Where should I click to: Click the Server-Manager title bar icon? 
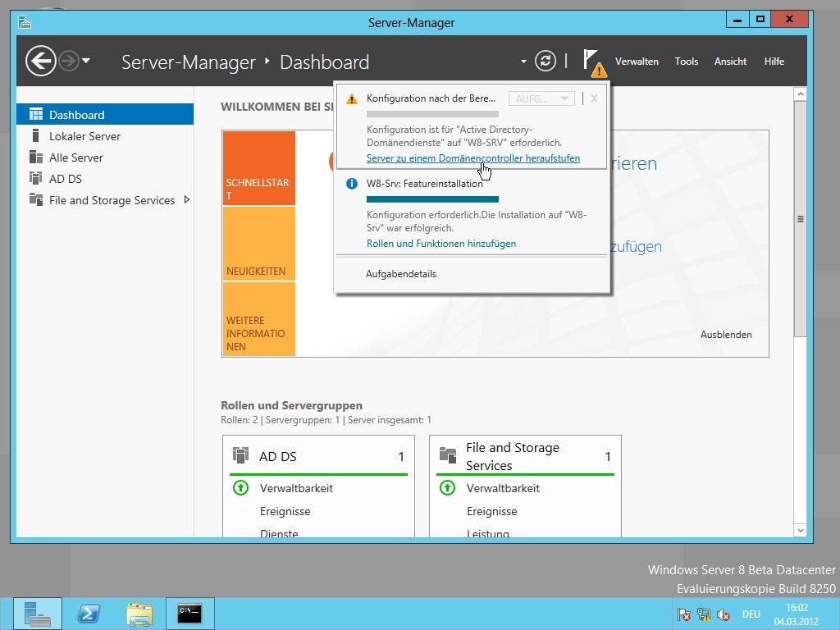click(x=25, y=22)
